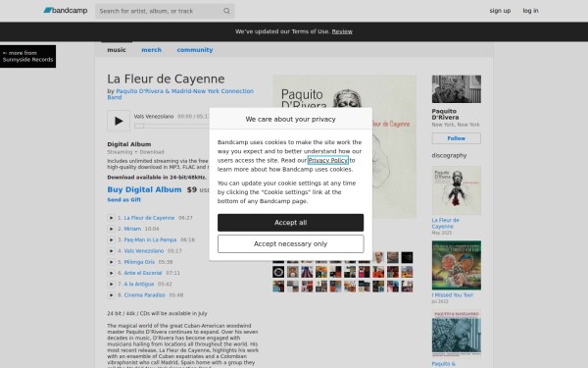Play track 4 Vals Venezolano
Image resolution: width=588 pixels, height=368 pixels.
pyautogui.click(x=111, y=251)
